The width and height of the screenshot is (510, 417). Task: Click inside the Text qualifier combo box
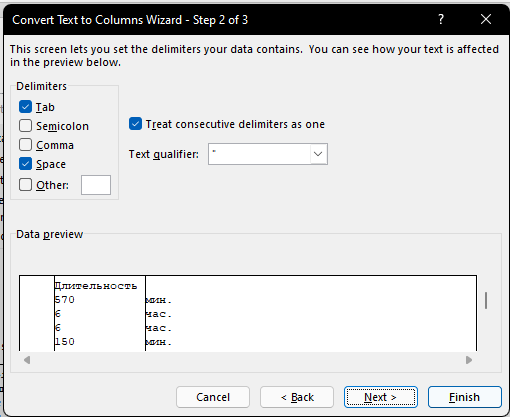259,154
